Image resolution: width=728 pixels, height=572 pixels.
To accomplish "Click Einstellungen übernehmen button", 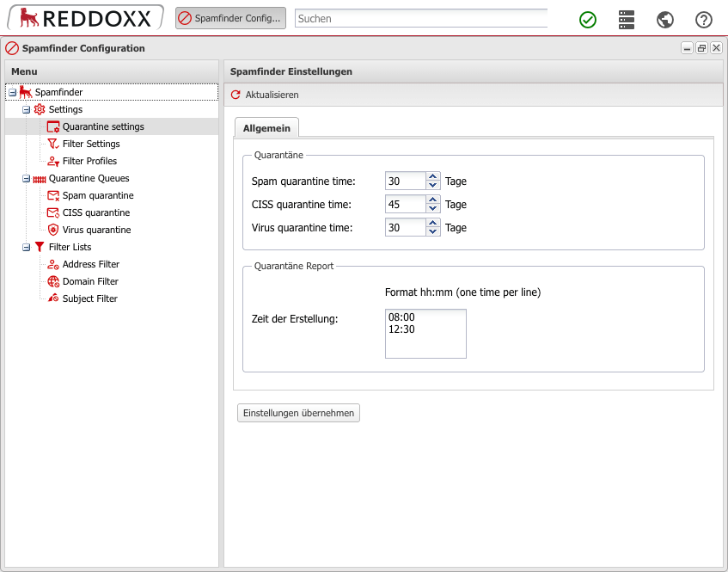I will (298, 413).
